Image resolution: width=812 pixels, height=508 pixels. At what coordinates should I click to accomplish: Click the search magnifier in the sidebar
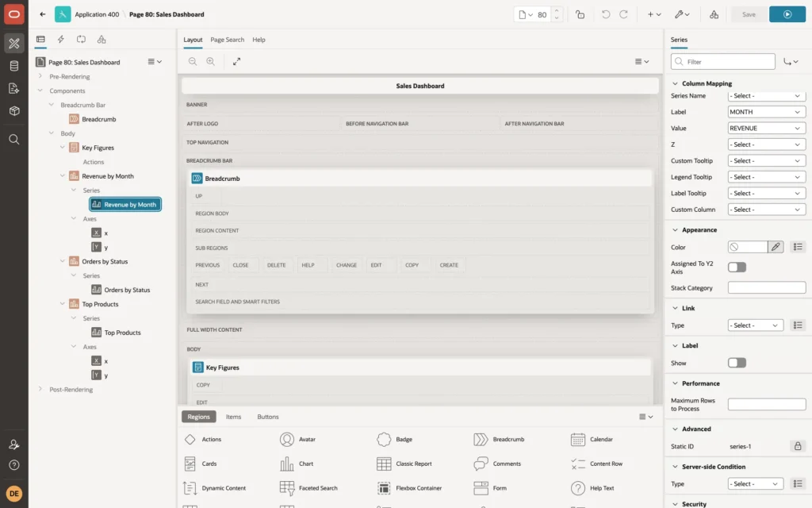[14, 140]
